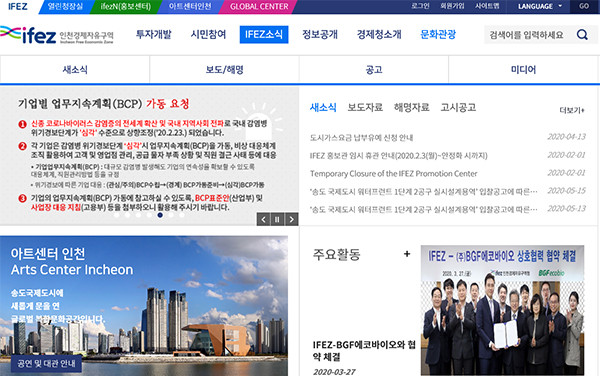
Task: Advance to the next banner slide
Action: coord(292,219)
